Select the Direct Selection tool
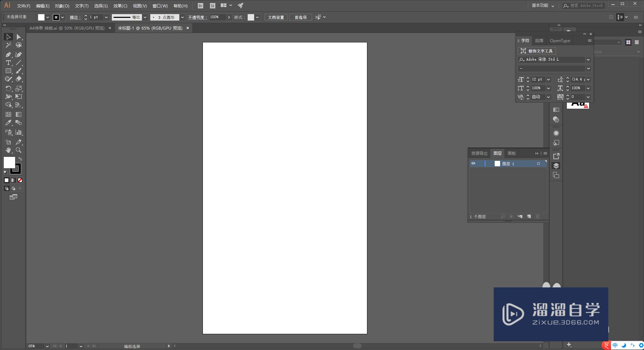The height and width of the screenshot is (350, 644). [x=19, y=37]
